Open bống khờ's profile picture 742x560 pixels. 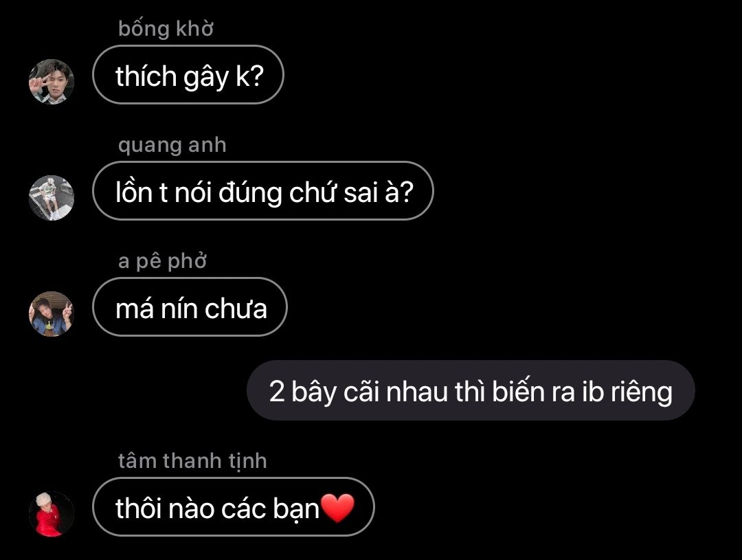coord(52,81)
